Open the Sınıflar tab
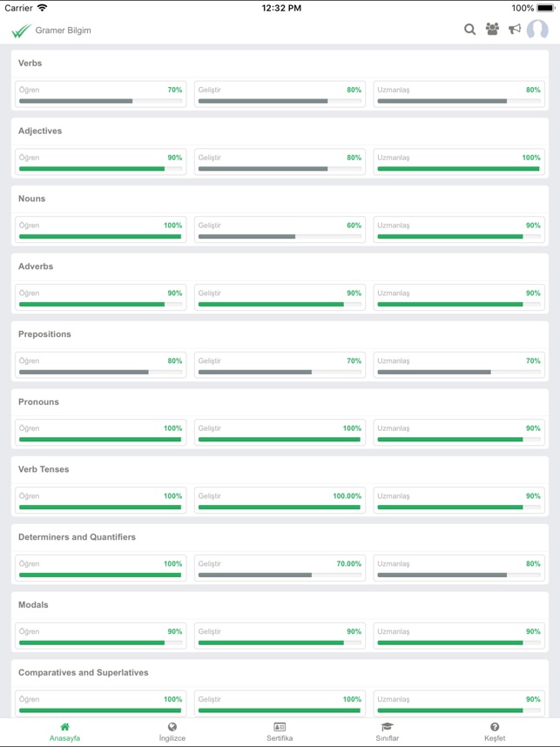The width and height of the screenshot is (560, 747). 387,731
